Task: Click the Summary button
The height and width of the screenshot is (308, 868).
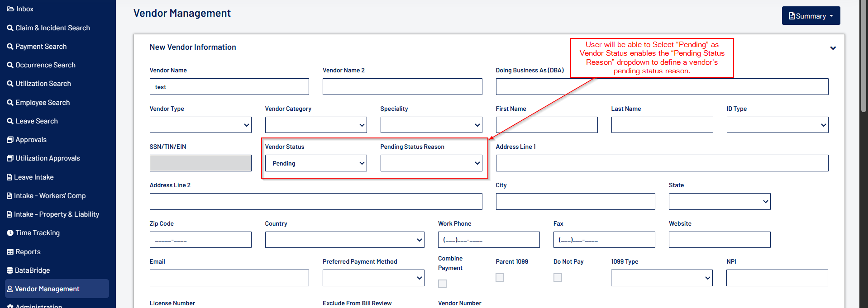Action: tap(811, 16)
